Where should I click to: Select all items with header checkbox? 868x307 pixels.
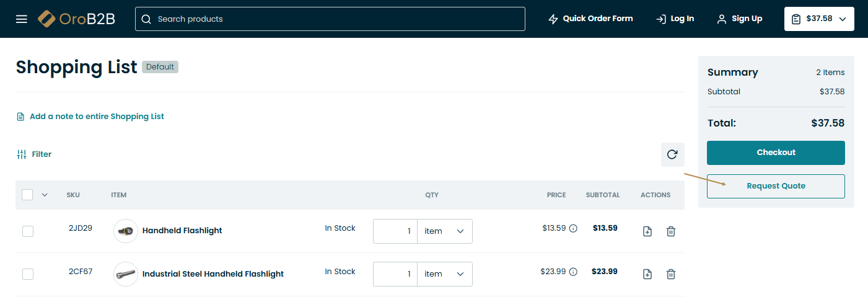[x=27, y=195]
